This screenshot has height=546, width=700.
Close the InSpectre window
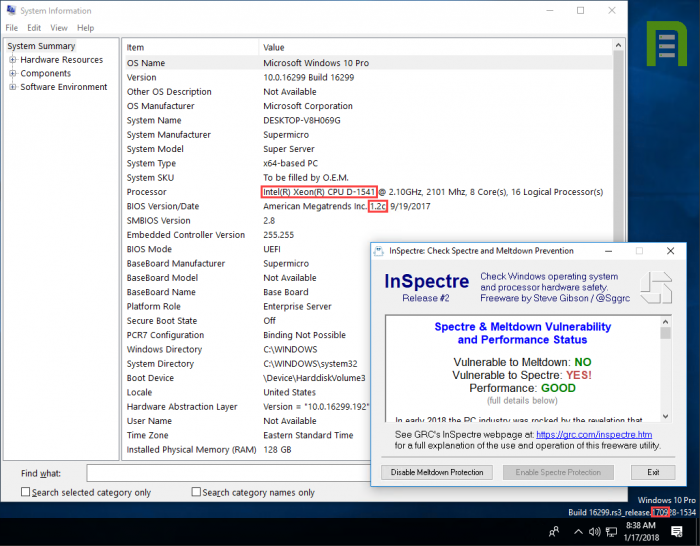pyautogui.click(x=671, y=251)
